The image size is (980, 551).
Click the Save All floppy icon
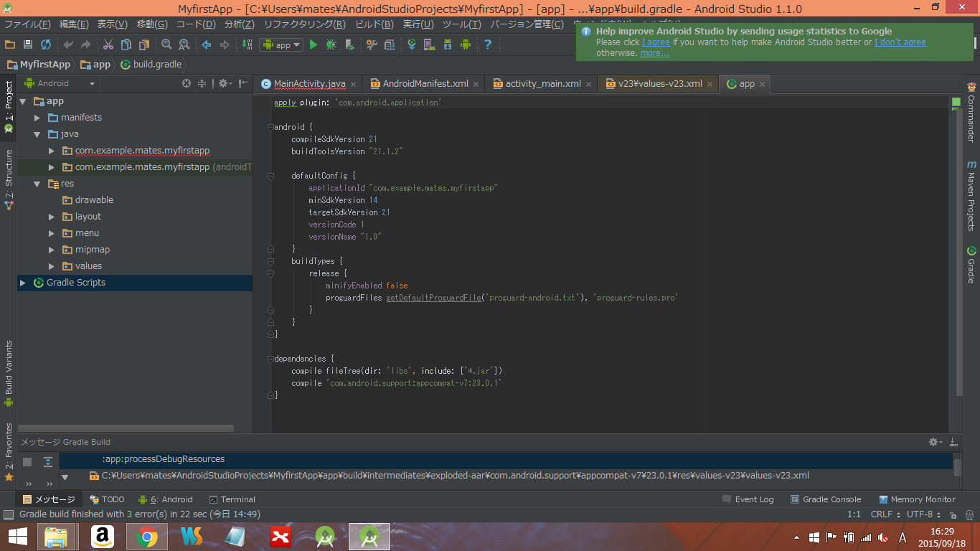point(27,44)
